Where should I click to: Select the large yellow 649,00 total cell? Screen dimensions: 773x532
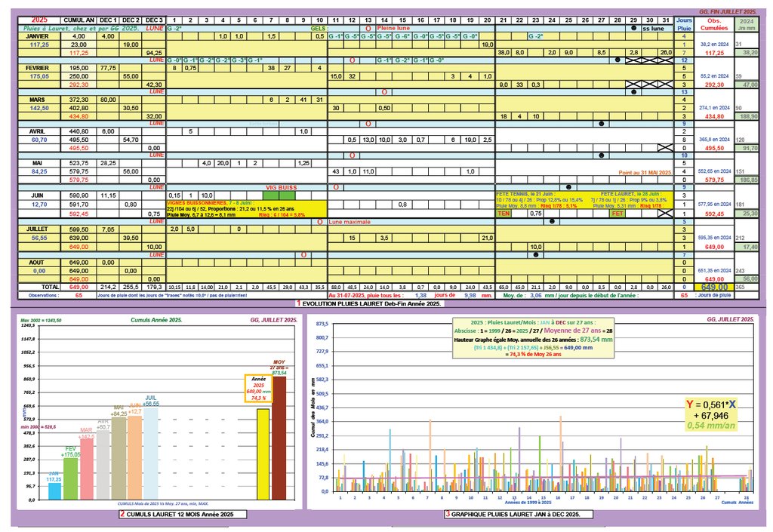coord(714,287)
